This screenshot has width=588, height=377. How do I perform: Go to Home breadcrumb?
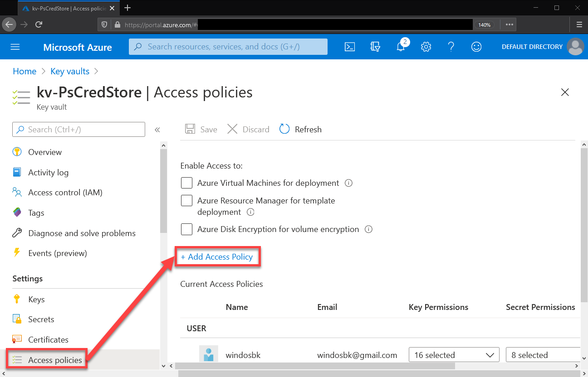[24, 71]
